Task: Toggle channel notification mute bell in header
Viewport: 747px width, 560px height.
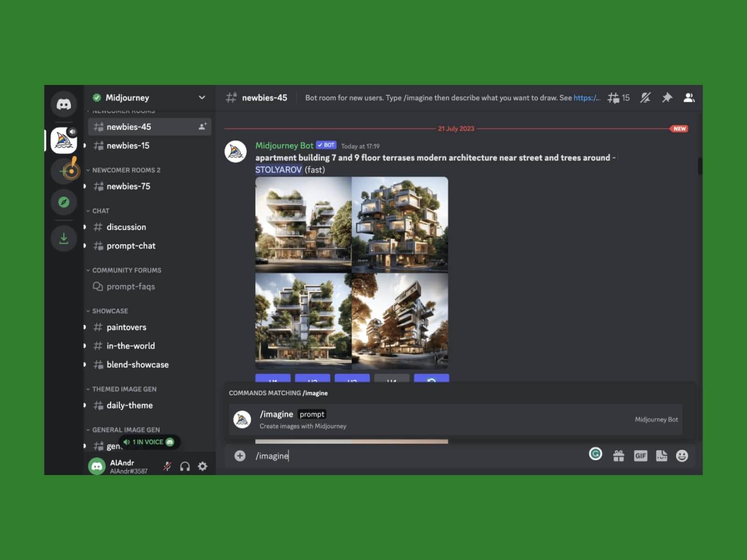Action: pos(645,98)
